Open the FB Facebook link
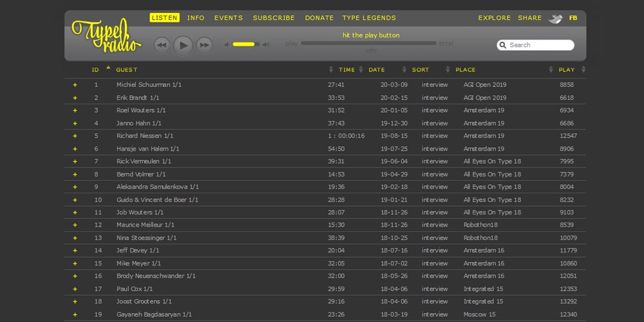This screenshot has height=322, width=644. click(573, 18)
